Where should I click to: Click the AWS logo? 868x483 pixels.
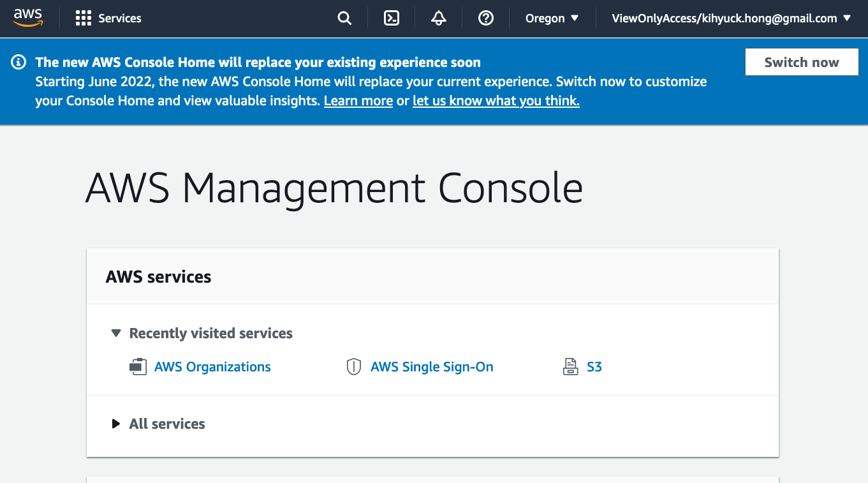[27, 18]
